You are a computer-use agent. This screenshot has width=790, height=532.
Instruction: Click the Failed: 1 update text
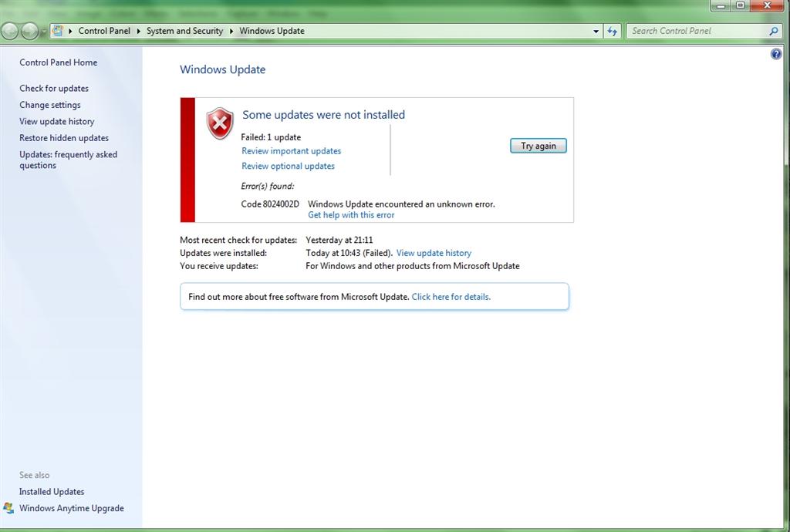point(271,137)
